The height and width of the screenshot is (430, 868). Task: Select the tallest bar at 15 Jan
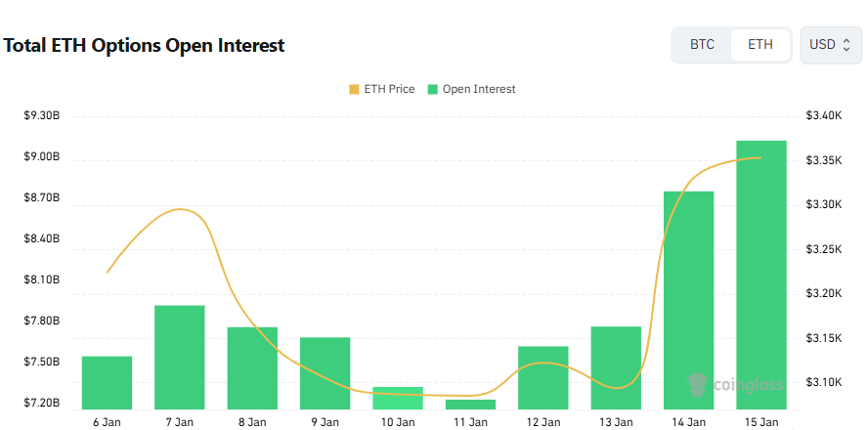[761, 275]
